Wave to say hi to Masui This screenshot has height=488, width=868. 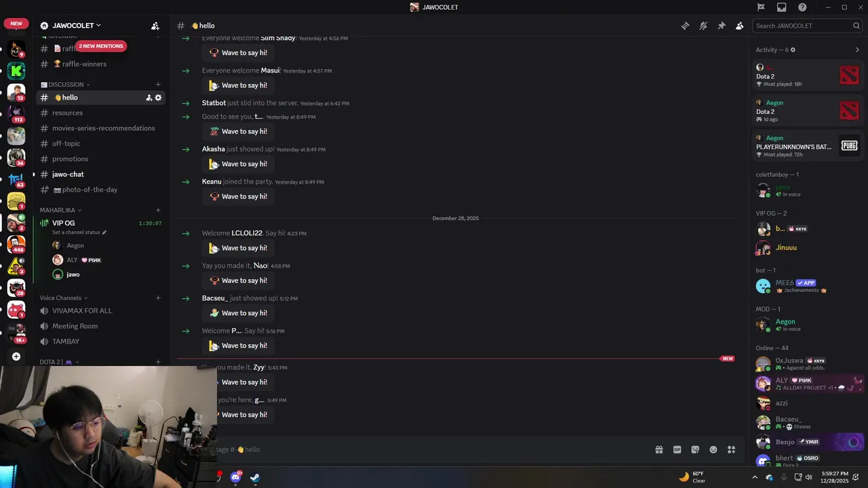(x=238, y=85)
